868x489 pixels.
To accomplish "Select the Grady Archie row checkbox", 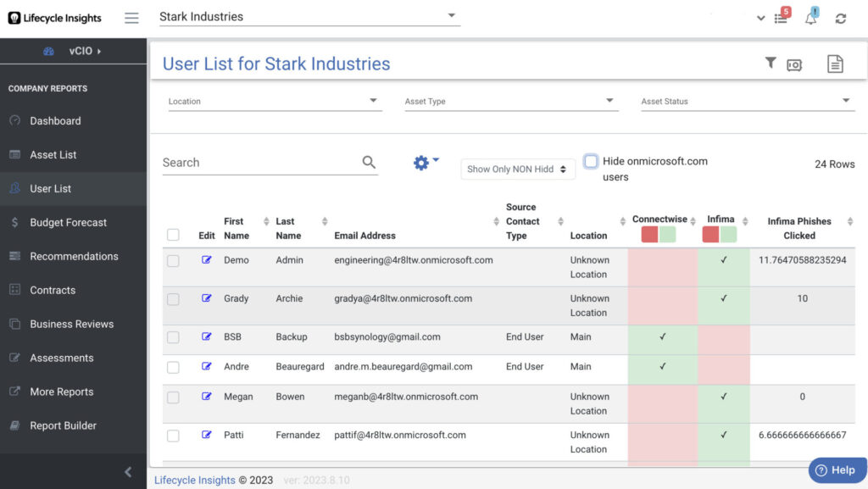I will 173,299.
